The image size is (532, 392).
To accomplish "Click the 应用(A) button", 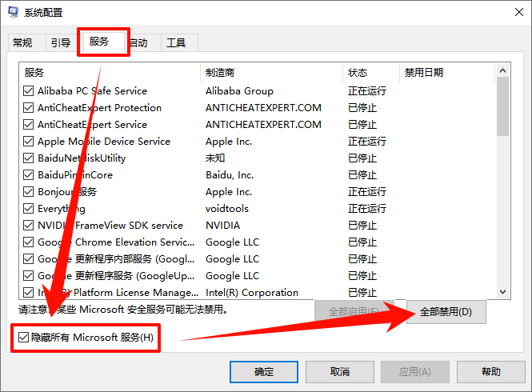I will coord(415,372).
